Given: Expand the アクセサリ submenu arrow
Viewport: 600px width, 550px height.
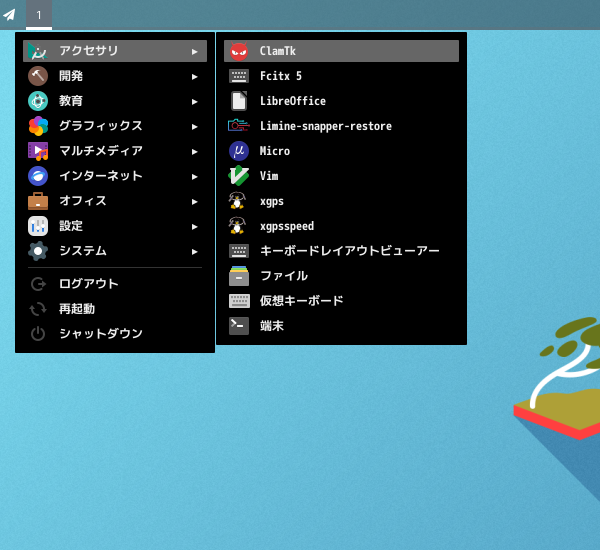Looking at the screenshot, I should pyautogui.click(x=194, y=52).
